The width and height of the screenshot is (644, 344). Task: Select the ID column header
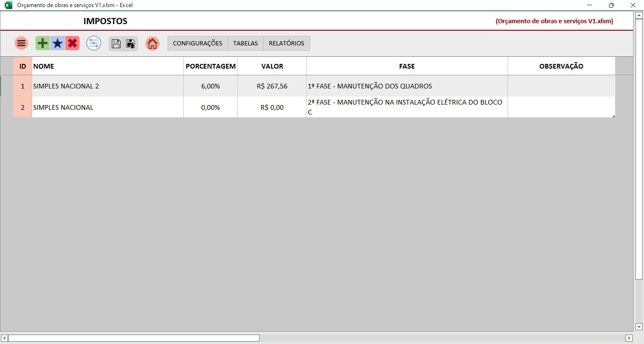point(23,66)
